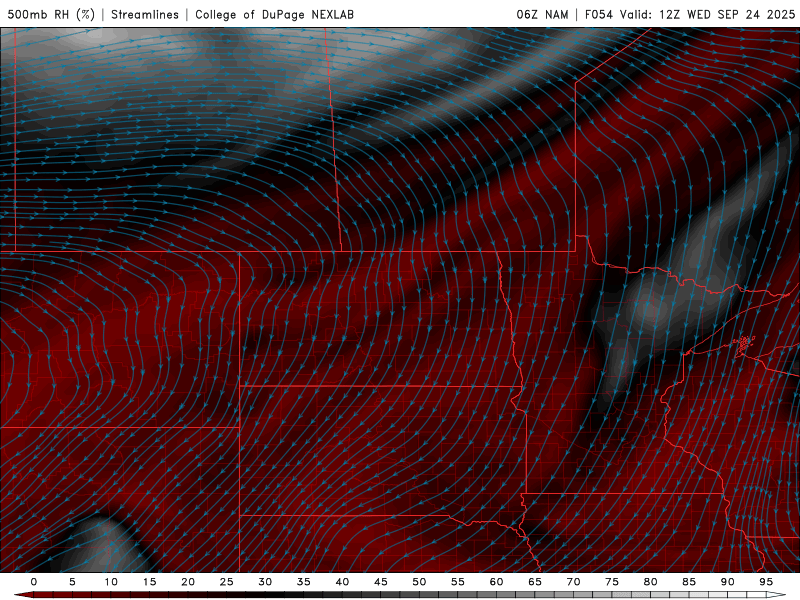Click the '06Z NAM' model run label

[542, 14]
